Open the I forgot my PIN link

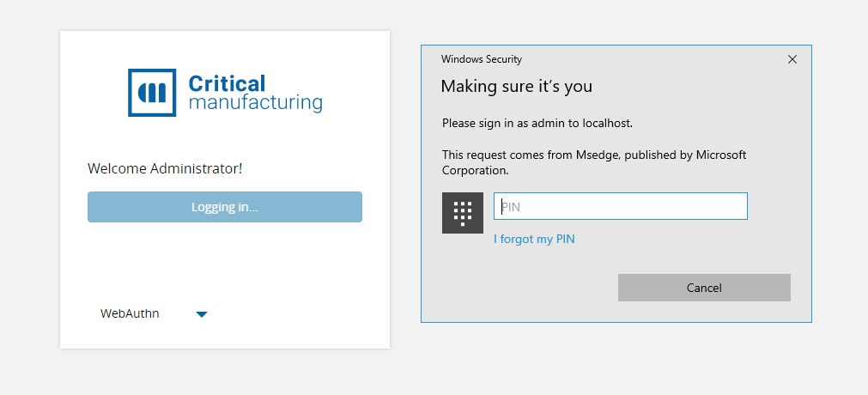(534, 240)
